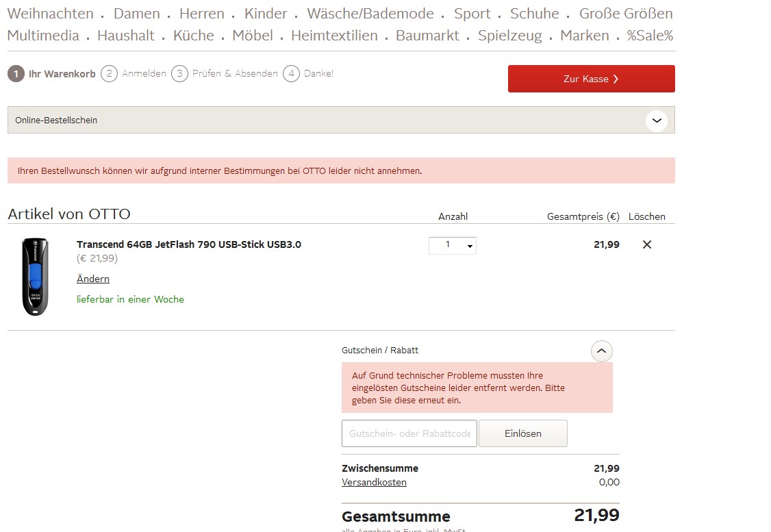Click the 'lieferbar in einer Woche' text
This screenshot has height=532, width=771.
(130, 299)
